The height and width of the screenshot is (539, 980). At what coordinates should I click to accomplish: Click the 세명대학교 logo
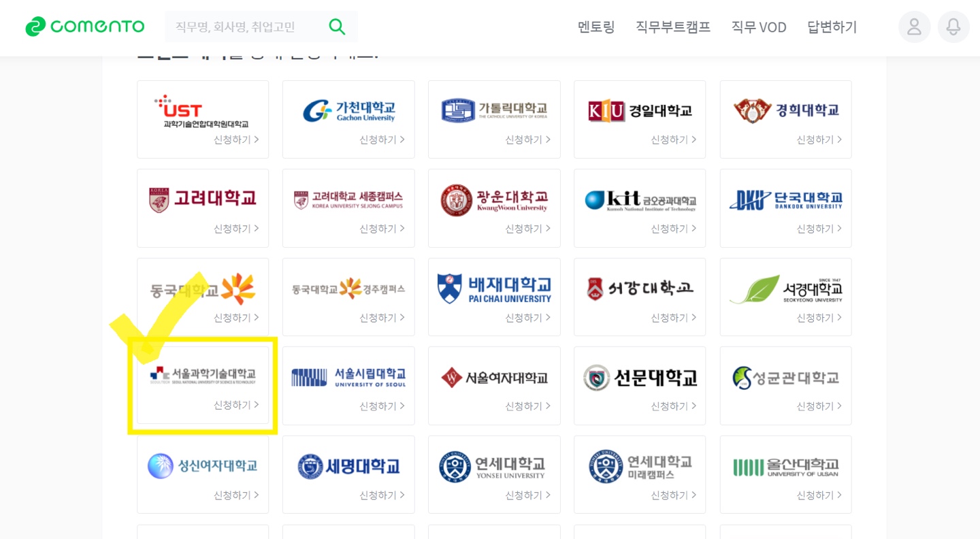[348, 466]
